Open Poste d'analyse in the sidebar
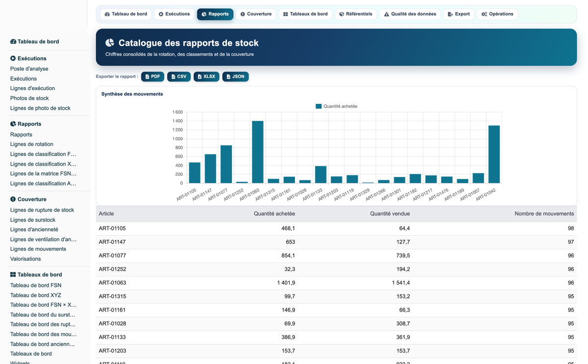This screenshot has width=588, height=364. click(x=29, y=69)
